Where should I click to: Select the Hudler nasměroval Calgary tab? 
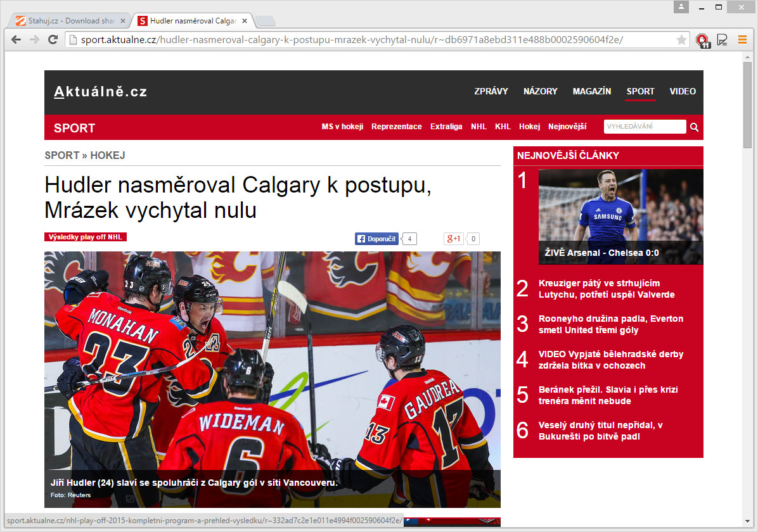193,21
